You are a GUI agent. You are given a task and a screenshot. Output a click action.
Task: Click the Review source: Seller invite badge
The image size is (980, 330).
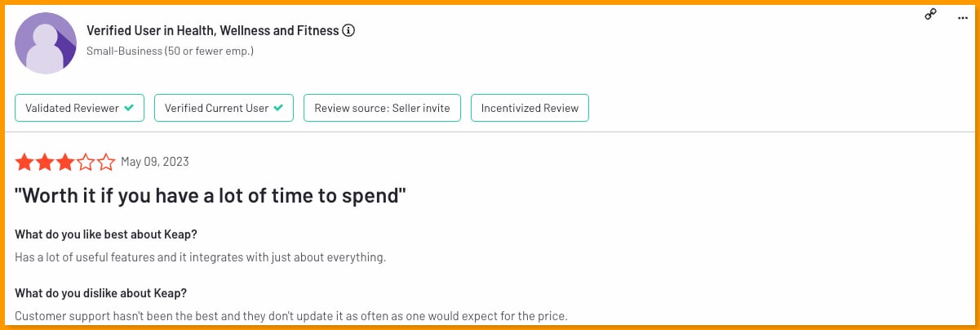[382, 108]
